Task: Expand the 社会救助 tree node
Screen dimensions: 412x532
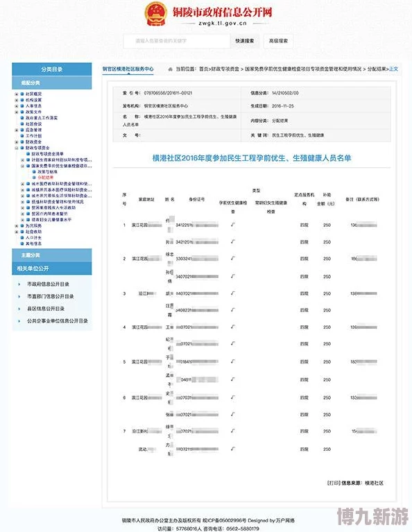Action: pyautogui.click(x=16, y=232)
